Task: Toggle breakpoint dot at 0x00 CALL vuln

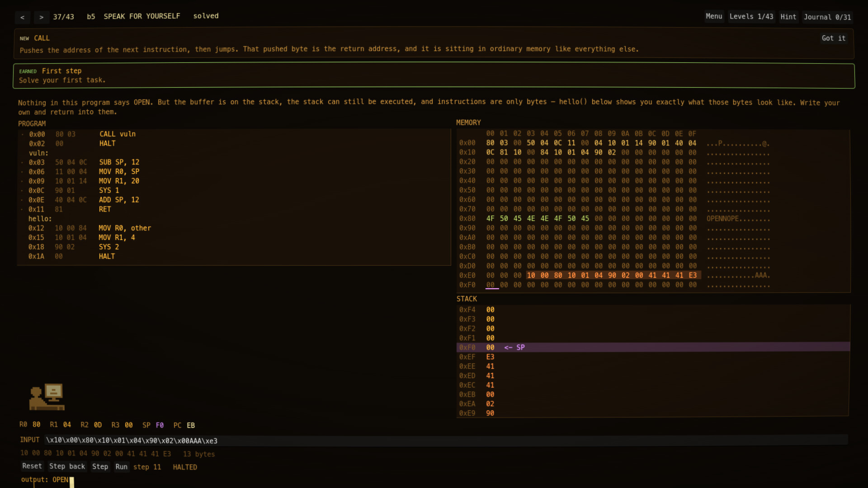Action: [22, 134]
